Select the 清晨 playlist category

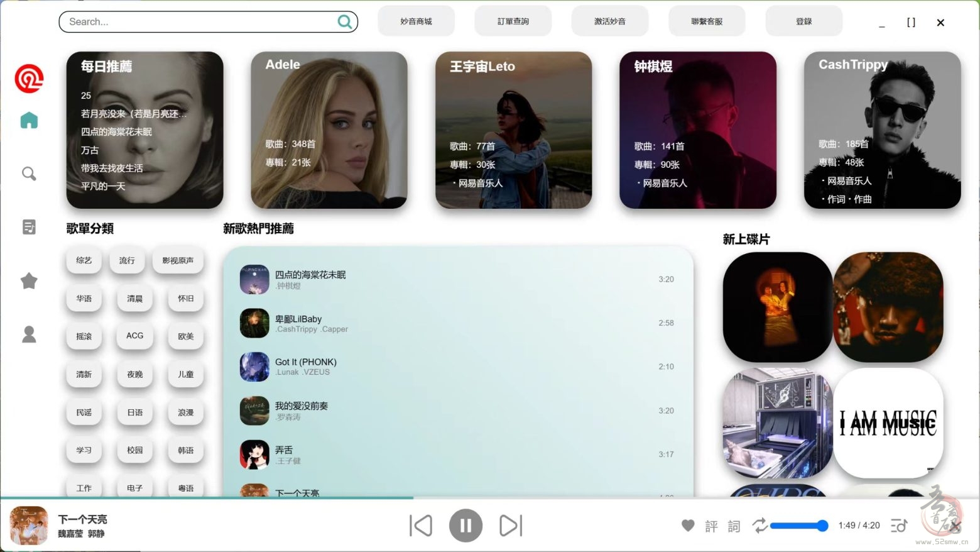click(x=135, y=299)
